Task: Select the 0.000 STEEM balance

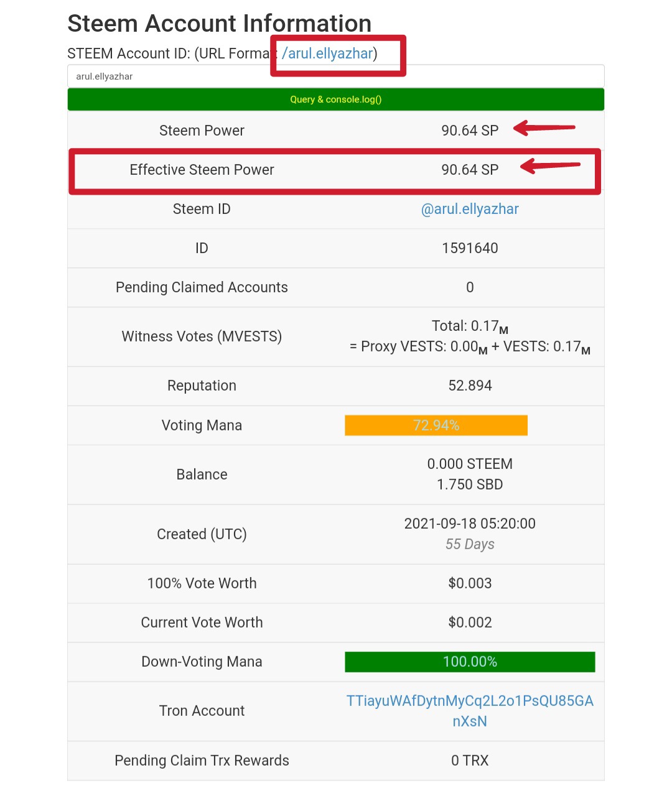Action: 470,464
